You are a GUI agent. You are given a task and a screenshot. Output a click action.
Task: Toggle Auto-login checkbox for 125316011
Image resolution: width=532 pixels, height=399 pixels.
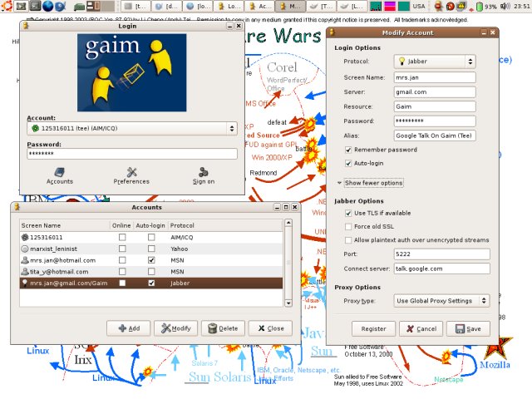(151, 237)
